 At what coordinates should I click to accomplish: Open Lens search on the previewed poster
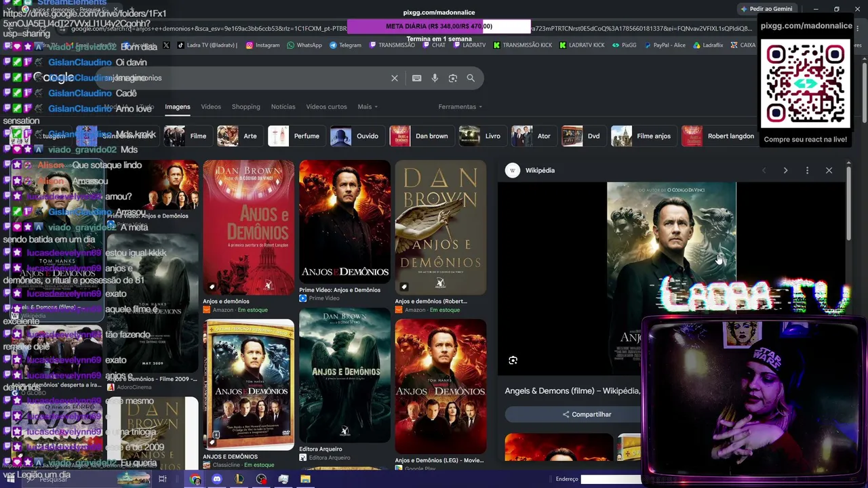[513, 361]
